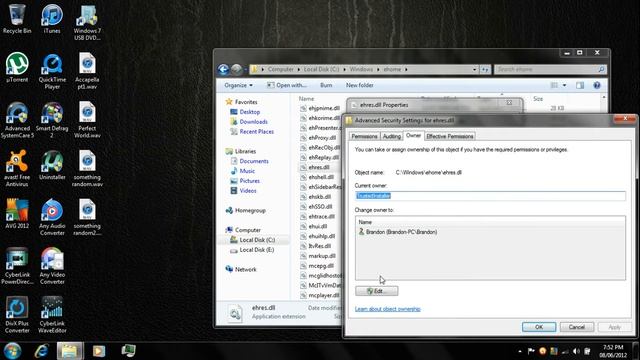Select Brandon (Brandon-PC\Brandon) as owner
The height and width of the screenshot is (360, 640).
tap(398, 232)
